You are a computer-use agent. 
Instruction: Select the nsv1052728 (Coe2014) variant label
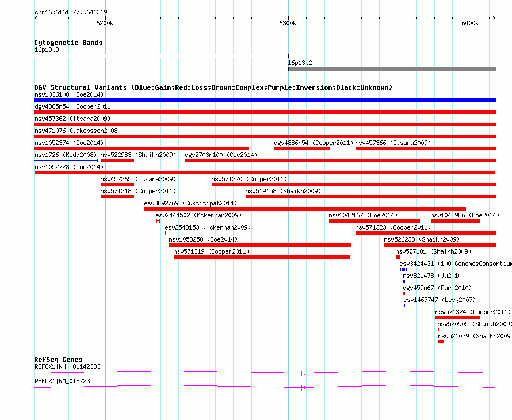click(69, 167)
